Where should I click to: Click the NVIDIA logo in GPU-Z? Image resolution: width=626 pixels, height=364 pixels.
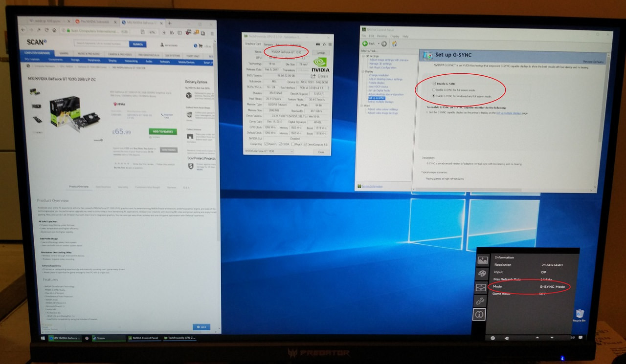[320, 64]
